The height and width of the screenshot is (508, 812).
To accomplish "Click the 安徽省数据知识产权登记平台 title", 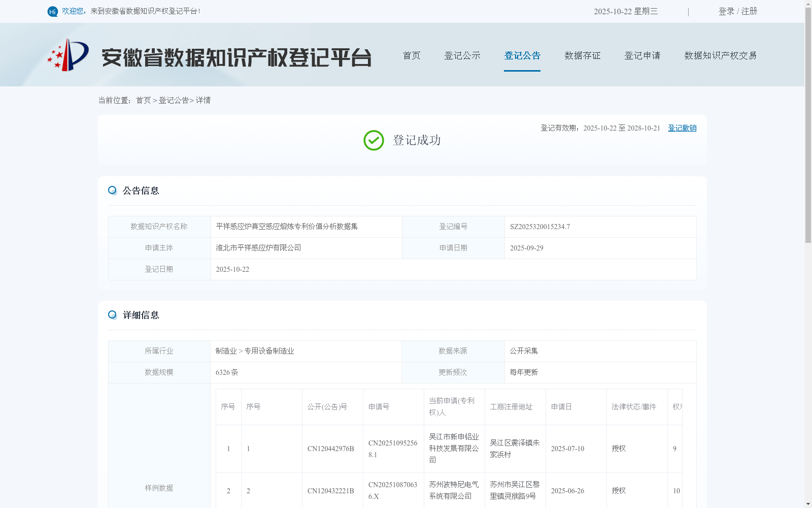I will point(236,57).
